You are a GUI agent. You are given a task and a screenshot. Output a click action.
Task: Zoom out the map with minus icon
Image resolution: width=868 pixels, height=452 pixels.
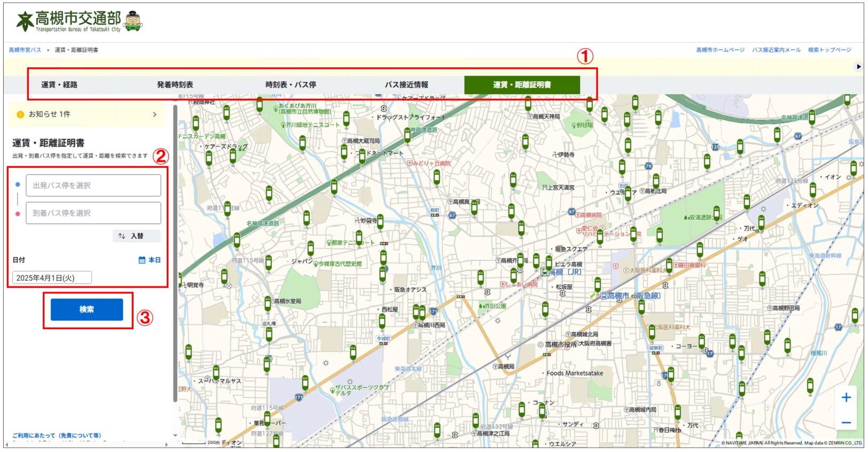[846, 423]
